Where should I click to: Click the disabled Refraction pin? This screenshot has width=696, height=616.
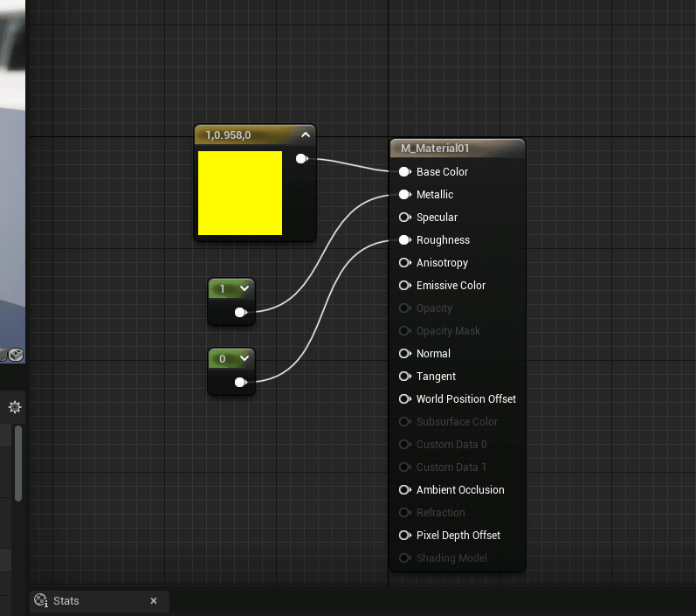[x=405, y=513]
